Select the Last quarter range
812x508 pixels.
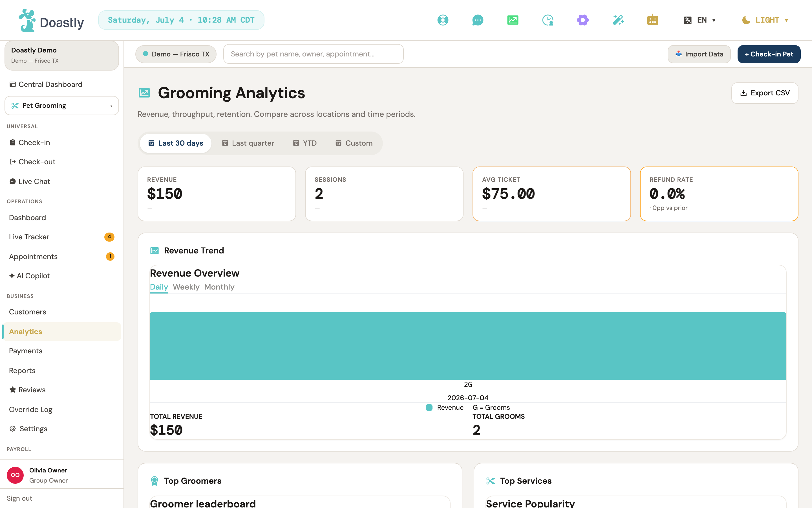click(x=248, y=143)
